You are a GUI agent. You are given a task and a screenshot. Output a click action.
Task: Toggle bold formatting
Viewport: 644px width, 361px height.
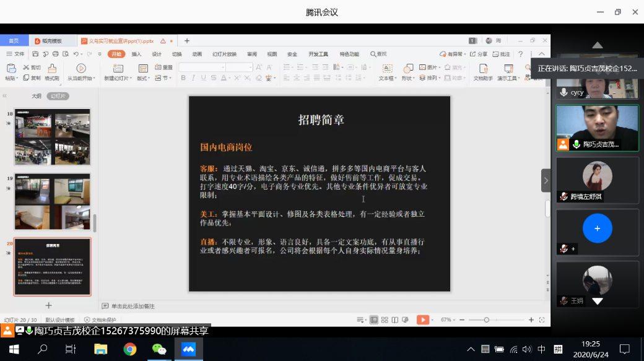point(183,78)
